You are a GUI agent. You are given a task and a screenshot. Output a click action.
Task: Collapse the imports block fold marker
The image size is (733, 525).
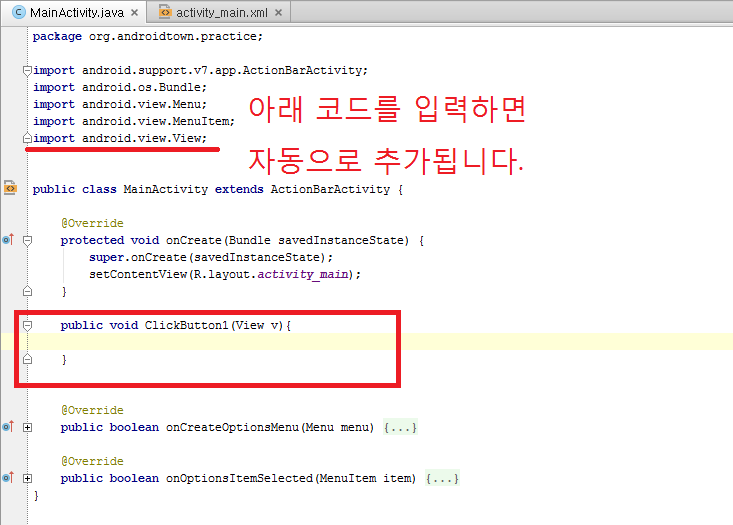(x=28, y=71)
